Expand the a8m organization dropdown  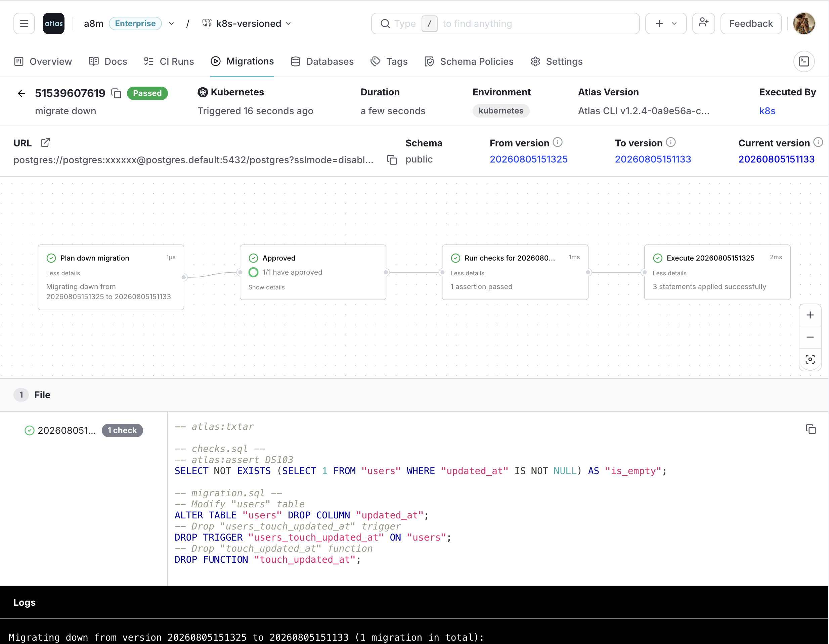171,24
